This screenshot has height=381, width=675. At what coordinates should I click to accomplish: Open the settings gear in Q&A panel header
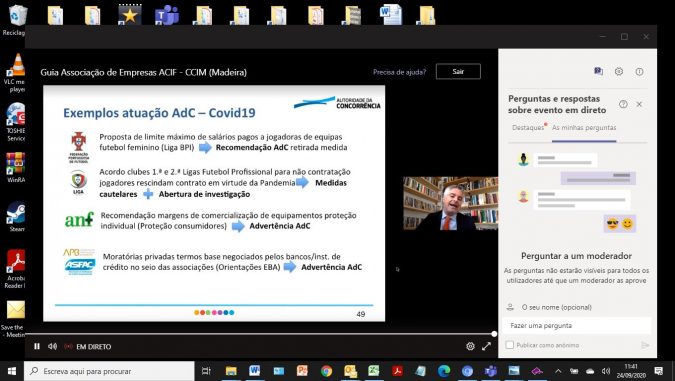pos(619,71)
